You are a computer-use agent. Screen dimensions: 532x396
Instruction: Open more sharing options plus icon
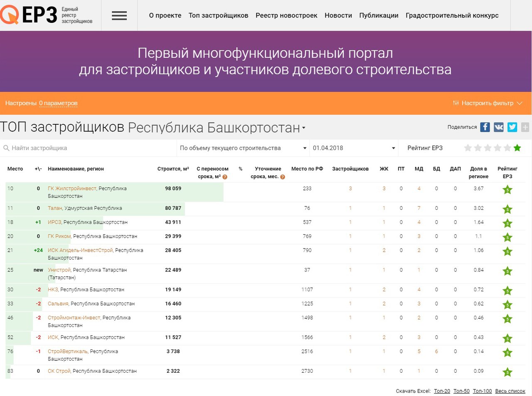click(x=525, y=127)
